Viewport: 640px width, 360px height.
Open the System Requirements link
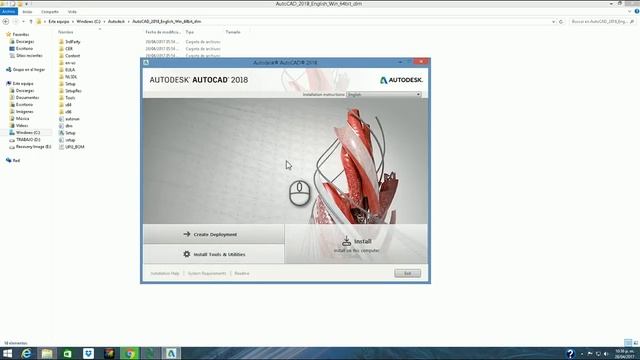click(207, 273)
